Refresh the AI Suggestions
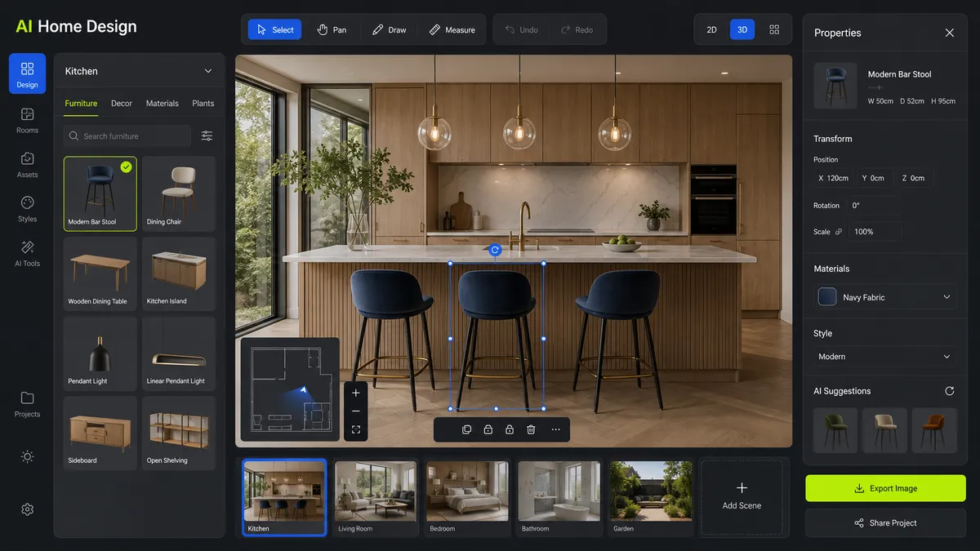The width and height of the screenshot is (980, 551). coord(949,391)
